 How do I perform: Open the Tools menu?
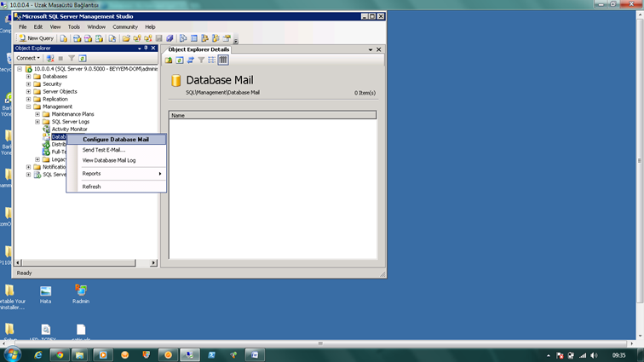pyautogui.click(x=74, y=26)
